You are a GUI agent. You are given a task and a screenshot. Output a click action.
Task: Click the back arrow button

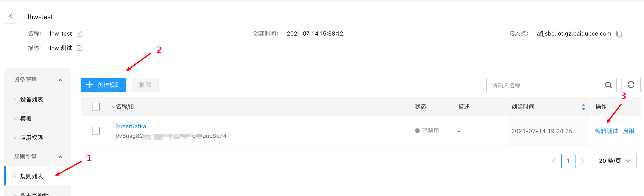click(x=11, y=17)
